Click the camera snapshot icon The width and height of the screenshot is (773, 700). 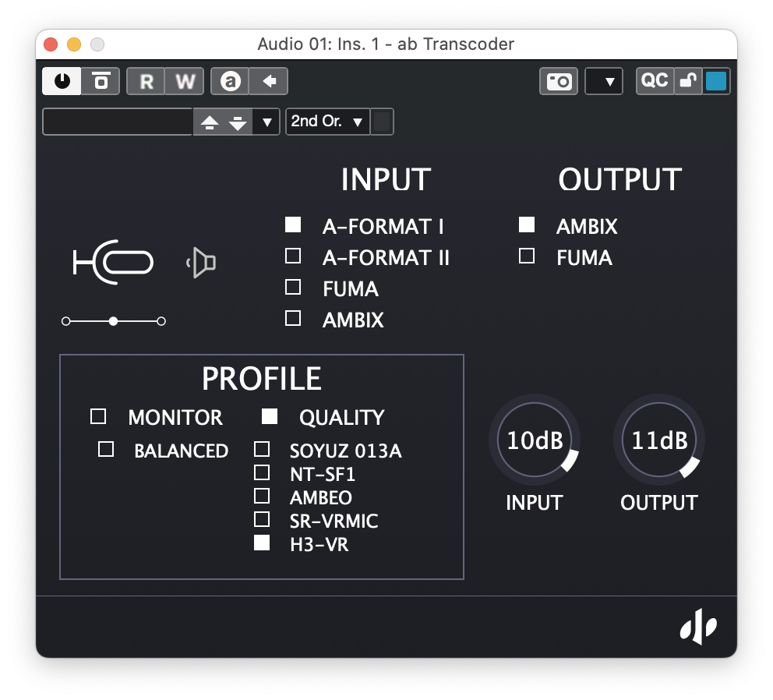coord(559,81)
